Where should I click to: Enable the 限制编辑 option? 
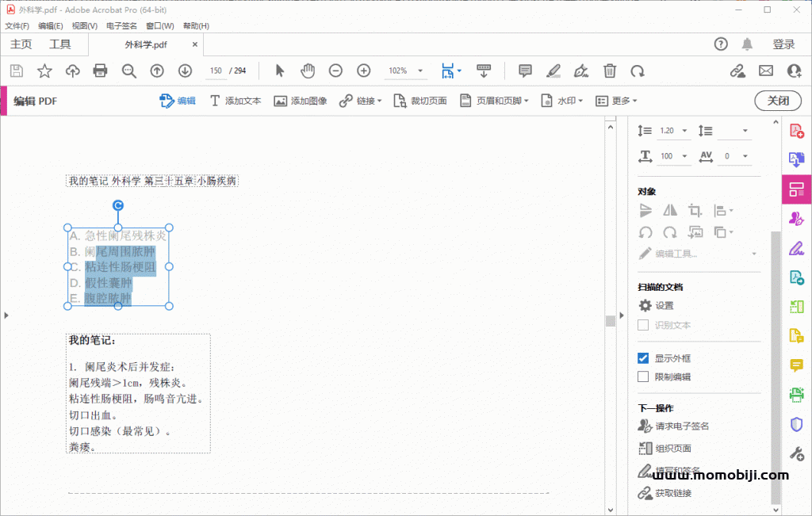(645, 376)
